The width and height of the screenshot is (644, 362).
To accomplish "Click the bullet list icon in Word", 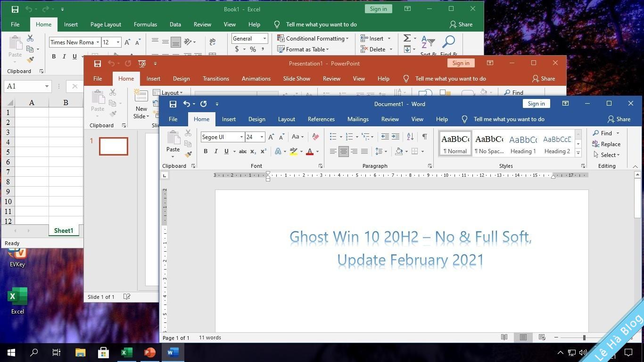I will point(333,137).
